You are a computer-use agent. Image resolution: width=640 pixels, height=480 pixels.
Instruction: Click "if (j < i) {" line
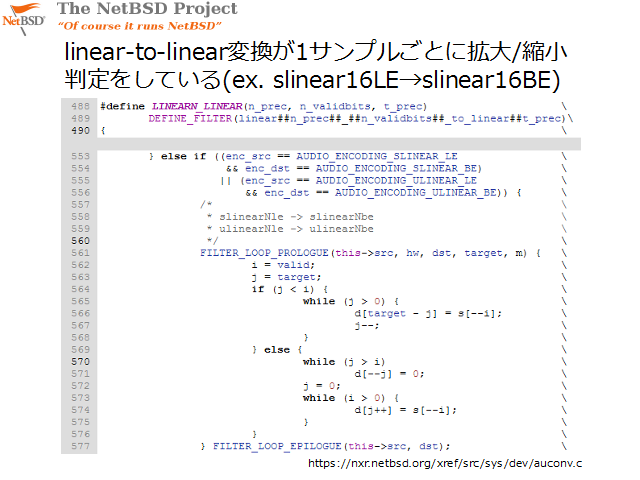coord(290,289)
